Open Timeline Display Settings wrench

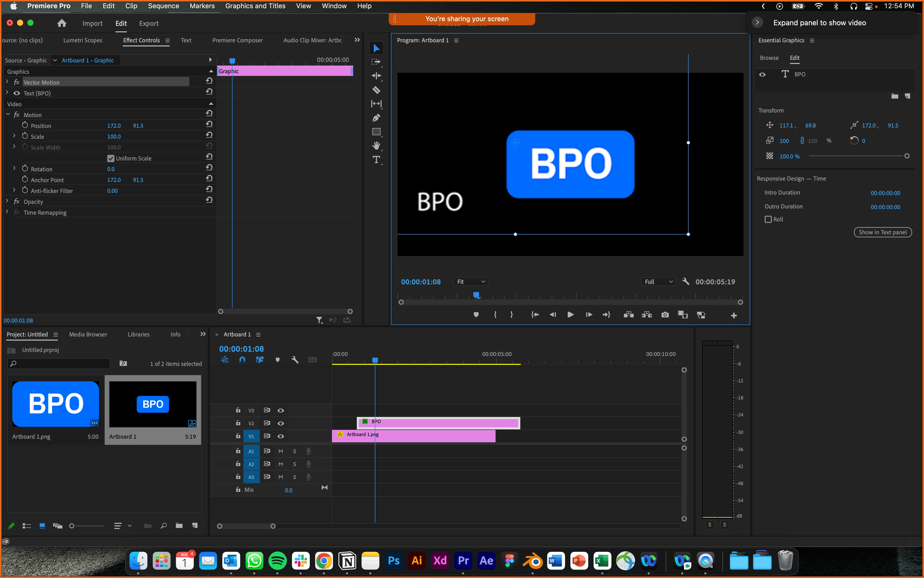(295, 360)
